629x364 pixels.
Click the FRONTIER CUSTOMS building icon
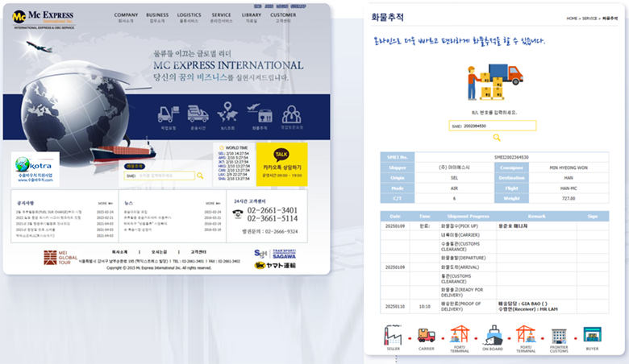pos(559,337)
